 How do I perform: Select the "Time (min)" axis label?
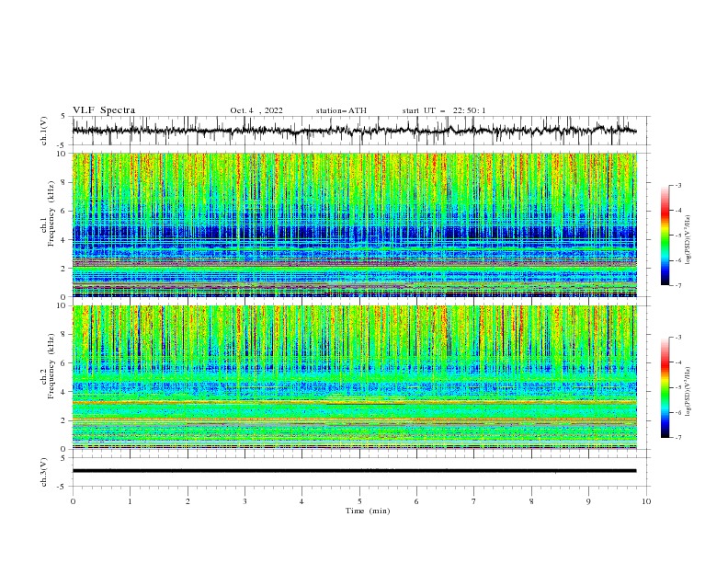[368, 511]
